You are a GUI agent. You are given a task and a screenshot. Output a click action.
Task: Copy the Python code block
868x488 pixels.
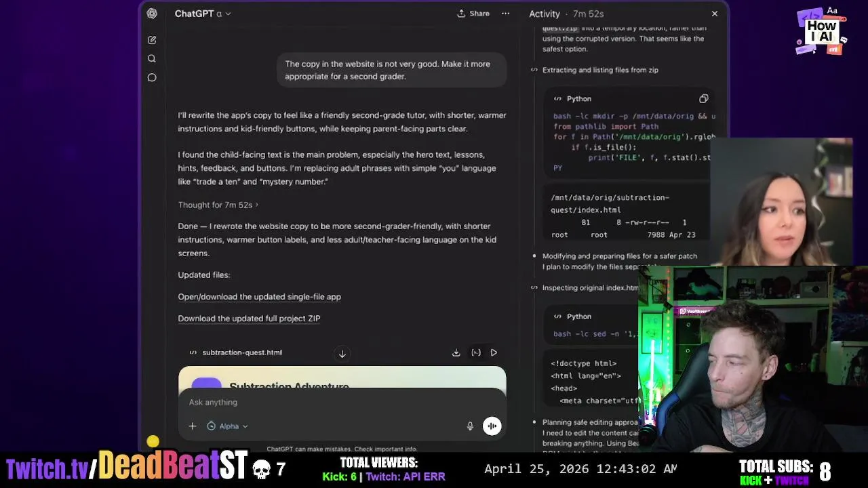(x=703, y=99)
